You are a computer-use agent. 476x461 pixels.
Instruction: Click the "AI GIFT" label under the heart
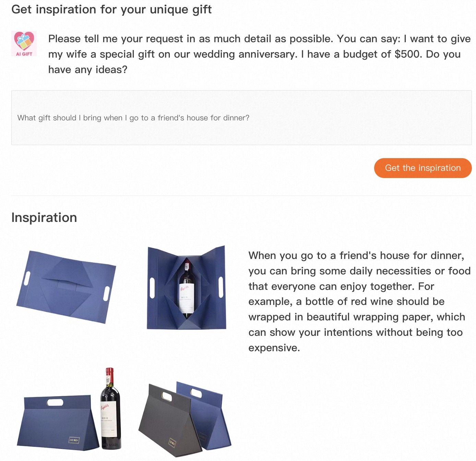(24, 54)
